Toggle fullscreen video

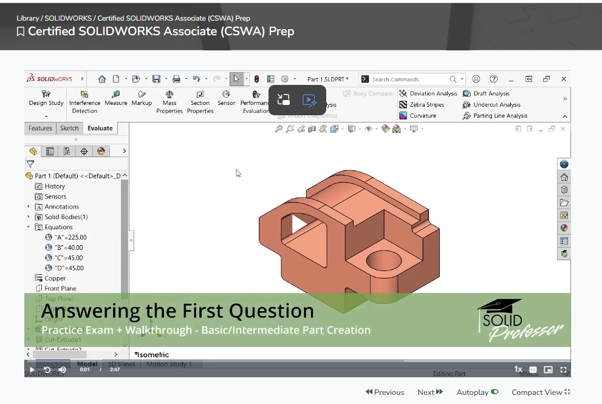coord(563,369)
